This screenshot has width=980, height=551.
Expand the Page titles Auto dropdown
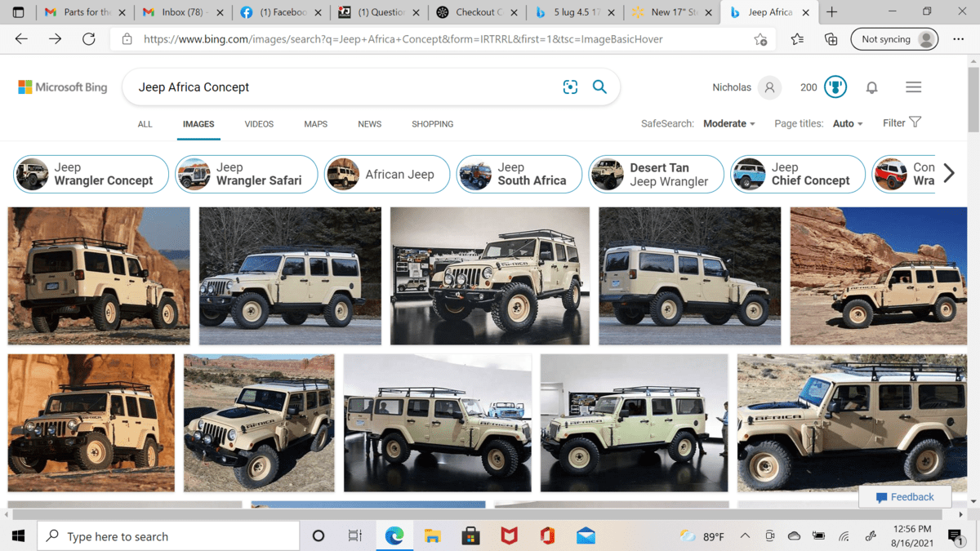click(847, 124)
